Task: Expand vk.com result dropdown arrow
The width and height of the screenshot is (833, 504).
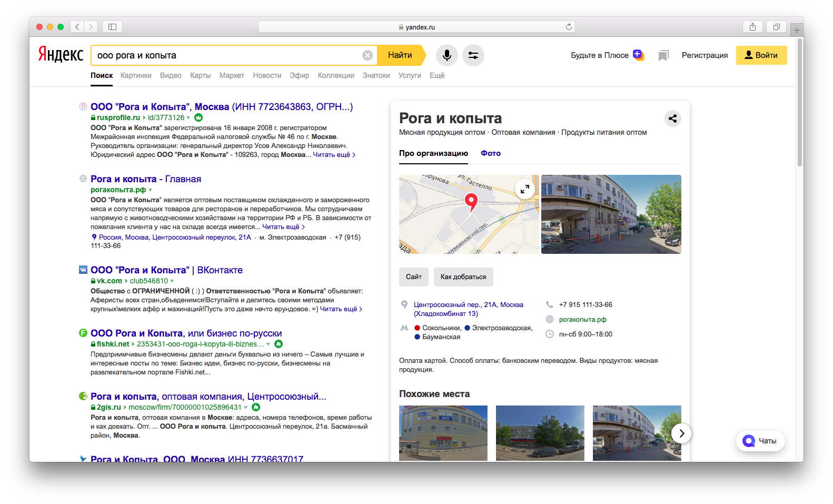Action: point(172,281)
